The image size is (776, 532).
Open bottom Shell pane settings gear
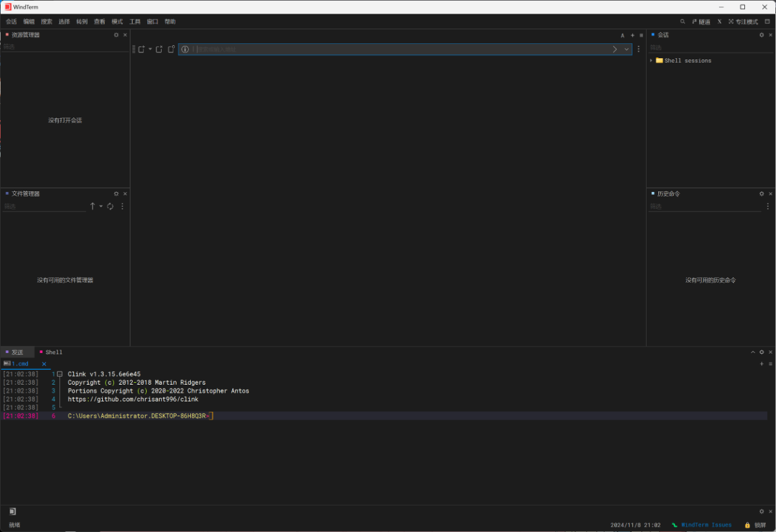[x=762, y=352]
